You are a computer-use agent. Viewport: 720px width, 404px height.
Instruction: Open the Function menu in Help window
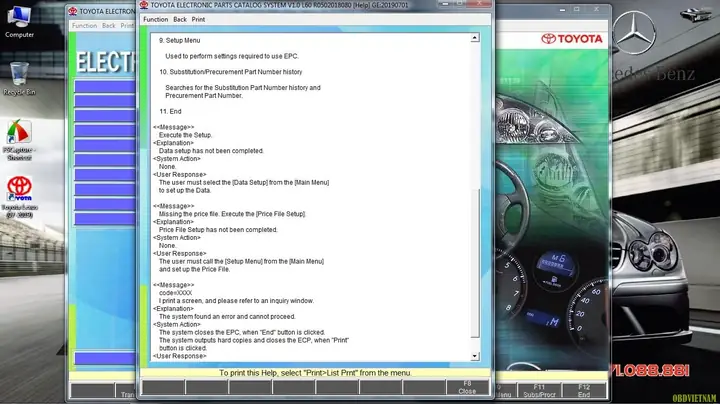click(x=156, y=19)
